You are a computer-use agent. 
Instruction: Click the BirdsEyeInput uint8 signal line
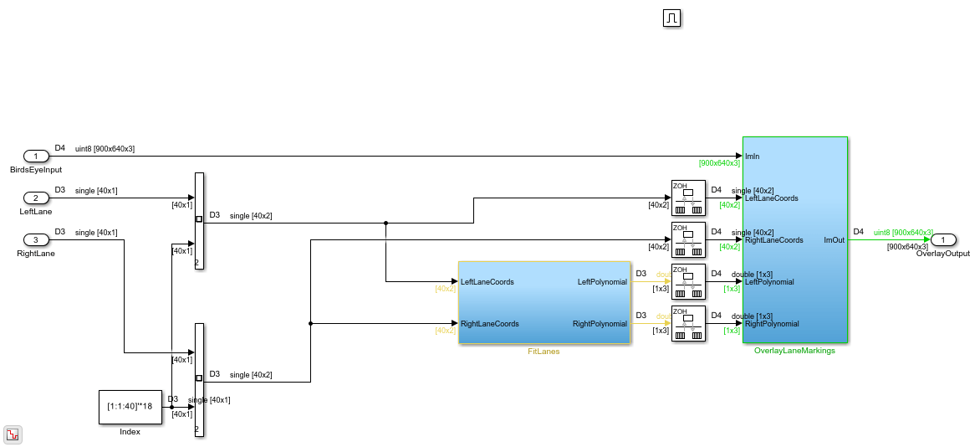tap(394, 156)
